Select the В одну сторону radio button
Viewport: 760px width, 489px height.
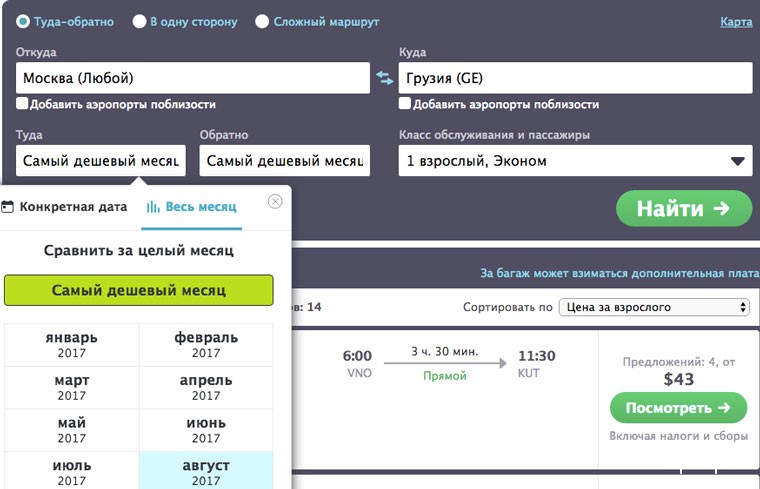pos(139,21)
